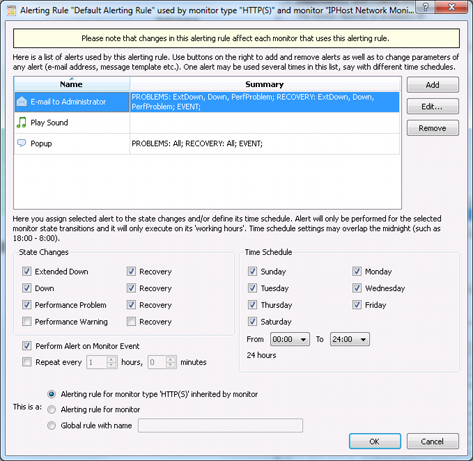Click the hours spinner field
The height and width of the screenshot is (461, 473).
pyautogui.click(x=102, y=362)
